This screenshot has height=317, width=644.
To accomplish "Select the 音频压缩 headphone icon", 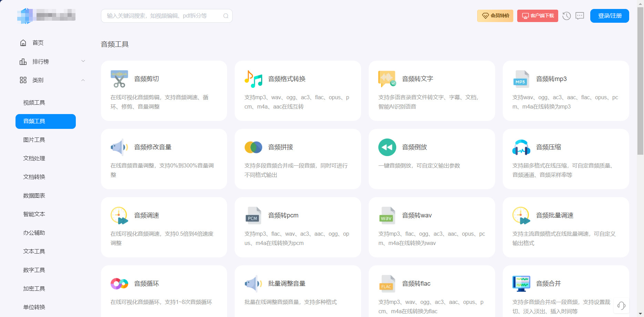I will [521, 147].
